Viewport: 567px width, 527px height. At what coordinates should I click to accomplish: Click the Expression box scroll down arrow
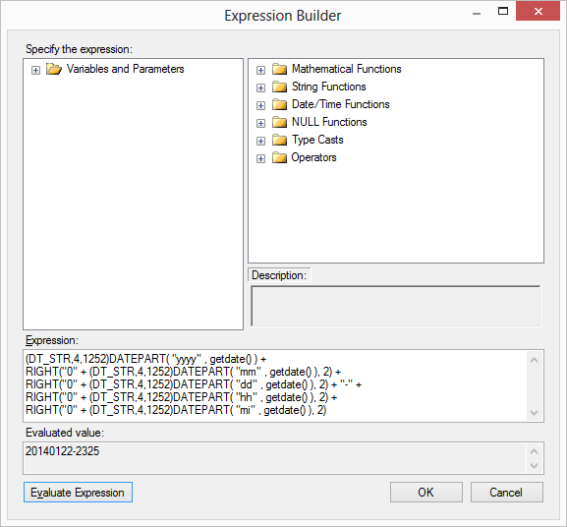pos(534,413)
